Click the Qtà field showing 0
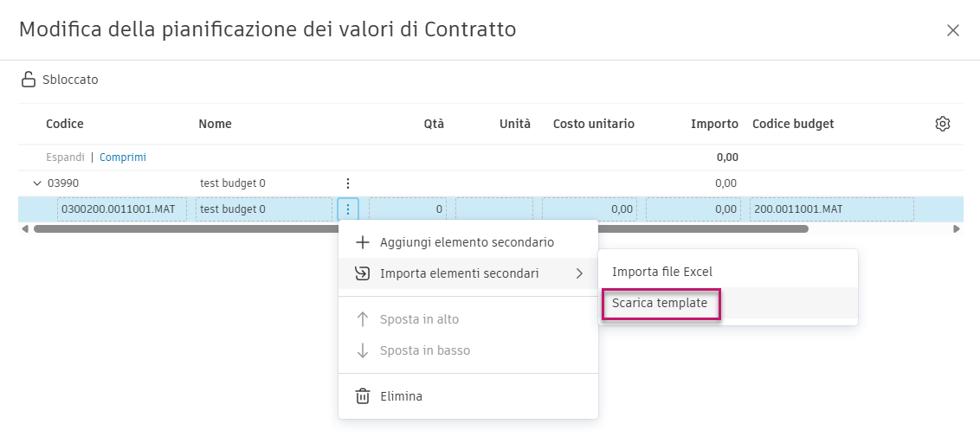 point(407,209)
